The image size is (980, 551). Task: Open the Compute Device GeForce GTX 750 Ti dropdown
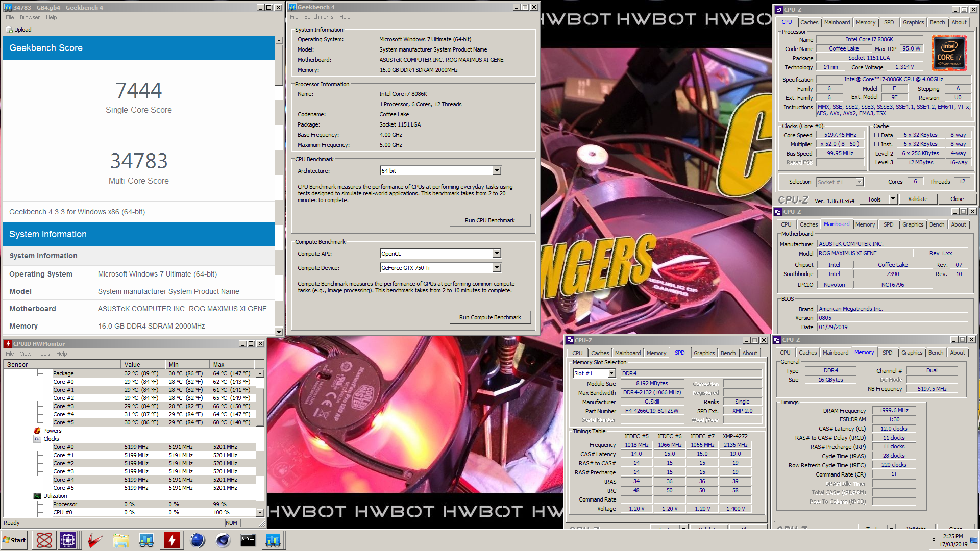tap(497, 268)
